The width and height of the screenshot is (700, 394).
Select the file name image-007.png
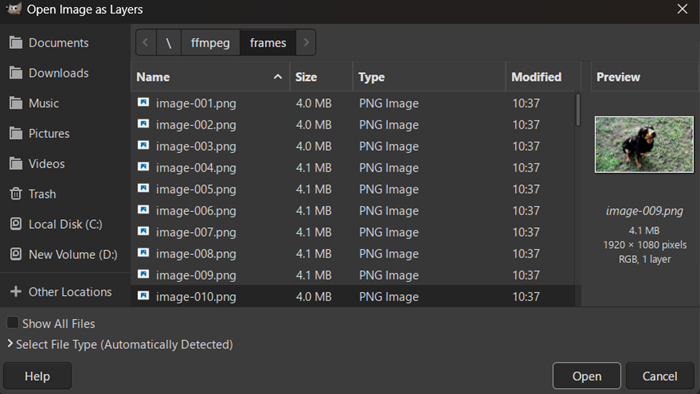click(196, 232)
